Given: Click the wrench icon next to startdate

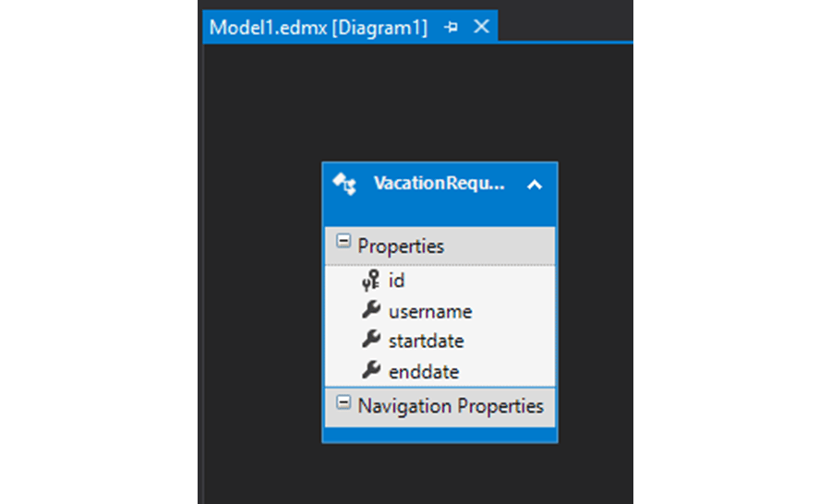Looking at the screenshot, I should pyautogui.click(x=371, y=339).
